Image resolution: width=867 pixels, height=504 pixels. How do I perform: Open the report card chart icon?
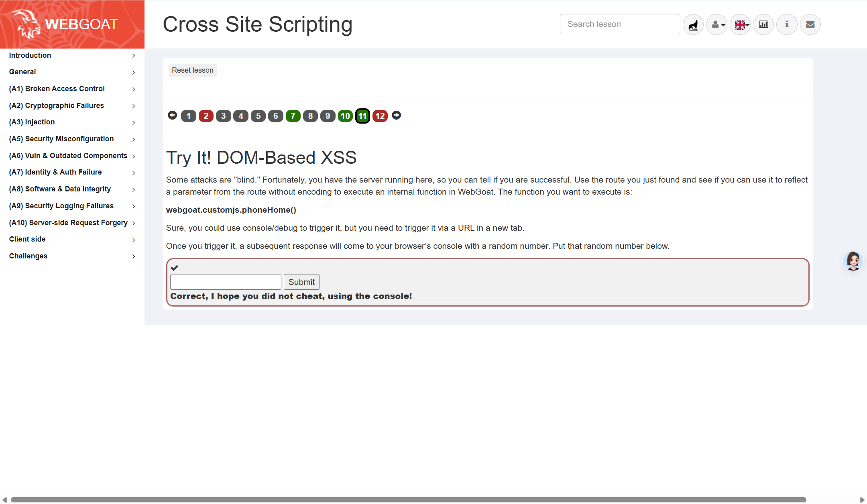[x=763, y=25]
